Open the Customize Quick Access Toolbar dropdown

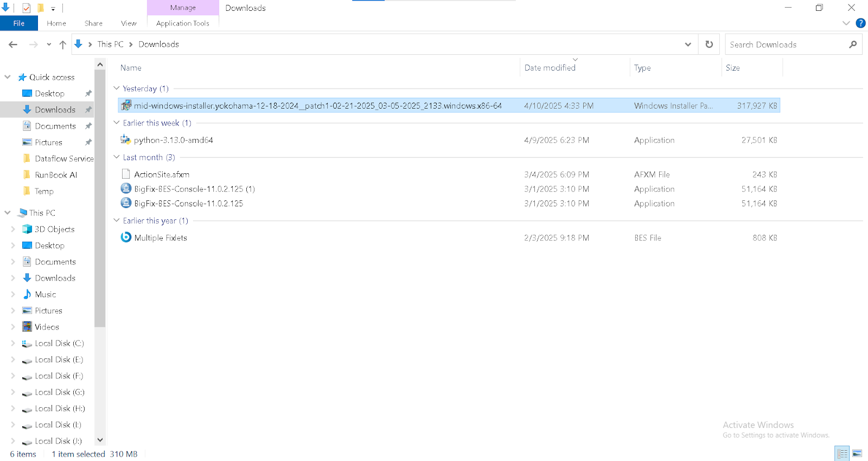pos(53,9)
